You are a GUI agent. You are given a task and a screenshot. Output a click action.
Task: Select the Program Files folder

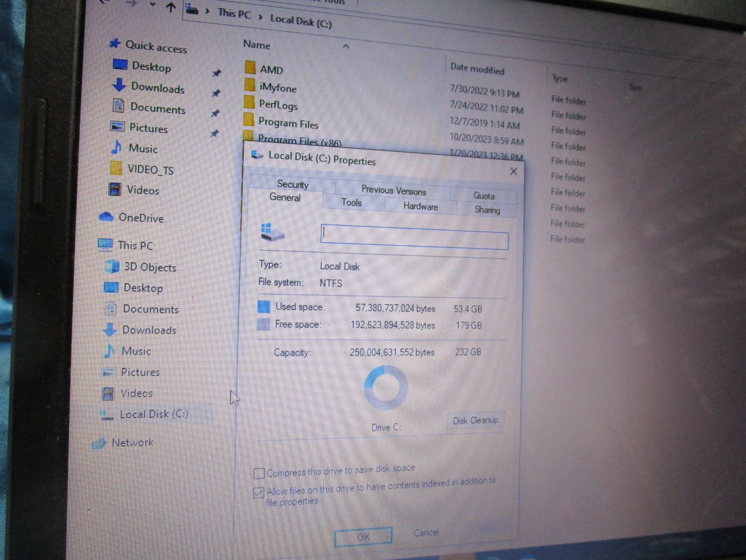coord(288,123)
